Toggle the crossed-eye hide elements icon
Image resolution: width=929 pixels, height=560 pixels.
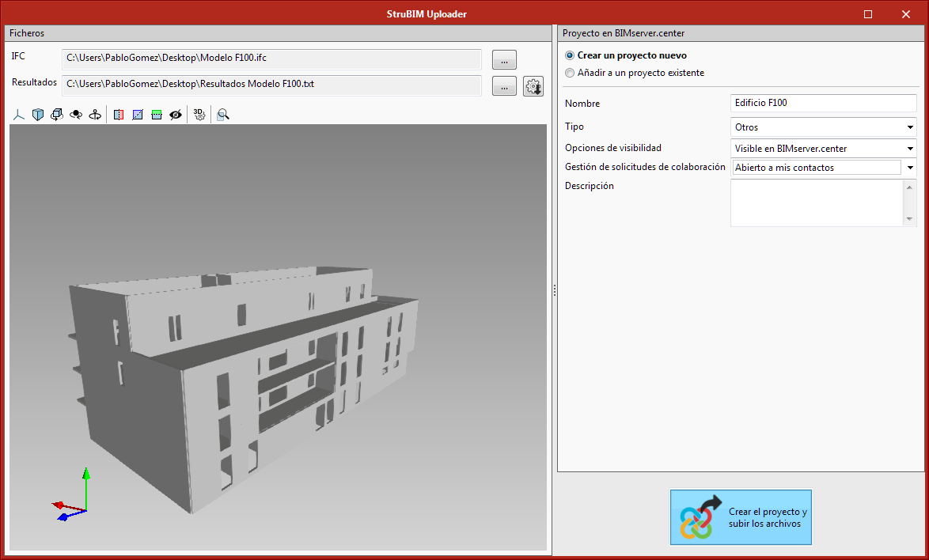pos(176,115)
